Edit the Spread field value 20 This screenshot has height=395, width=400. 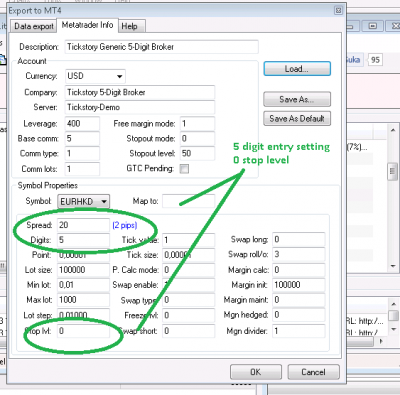click(x=83, y=225)
